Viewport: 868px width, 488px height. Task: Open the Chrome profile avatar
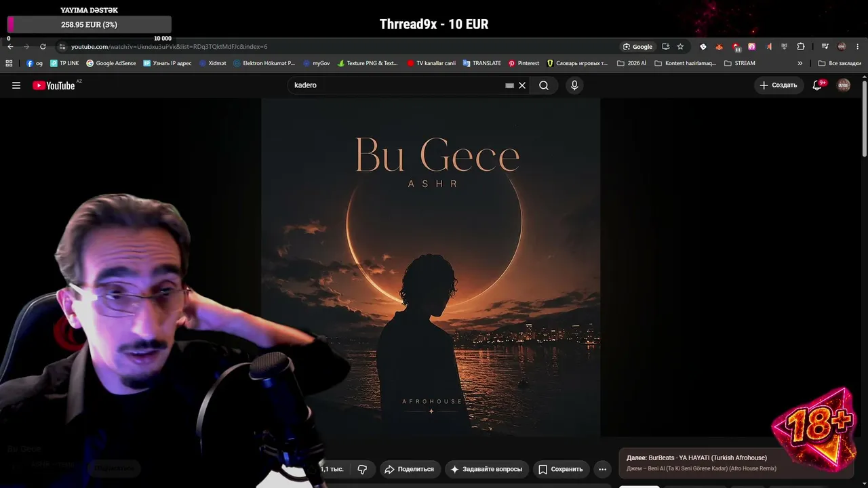click(842, 47)
